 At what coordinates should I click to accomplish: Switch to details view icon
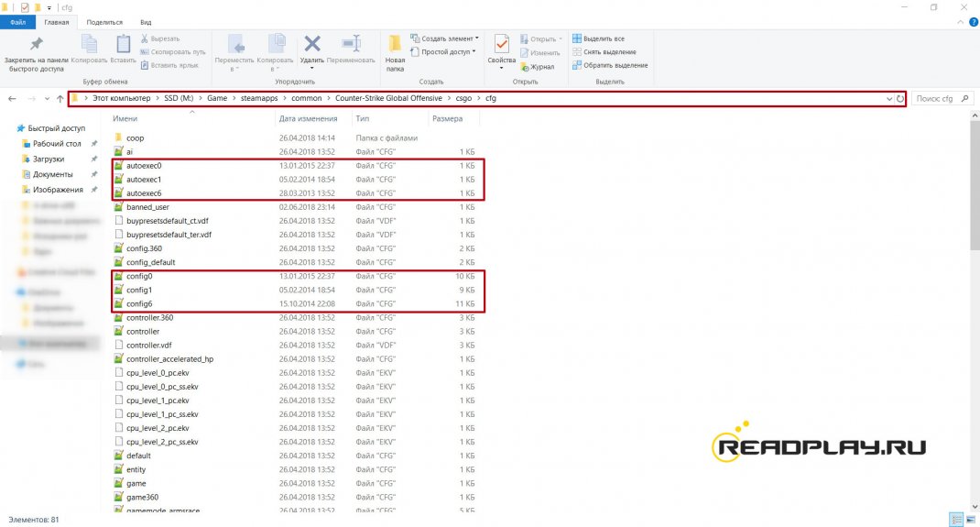click(x=956, y=520)
